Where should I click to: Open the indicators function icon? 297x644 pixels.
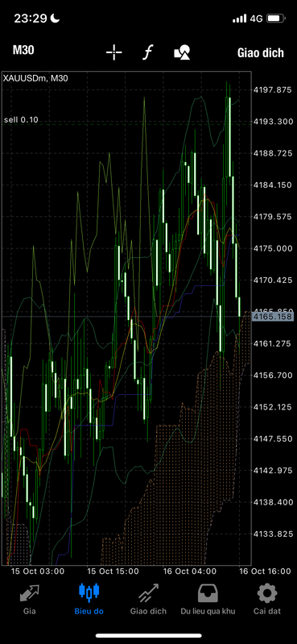(x=147, y=52)
